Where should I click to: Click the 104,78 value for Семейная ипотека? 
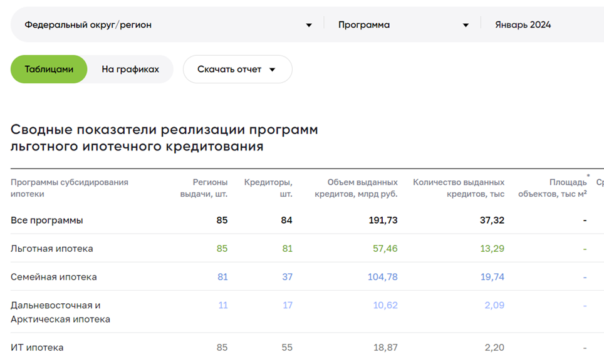(382, 277)
